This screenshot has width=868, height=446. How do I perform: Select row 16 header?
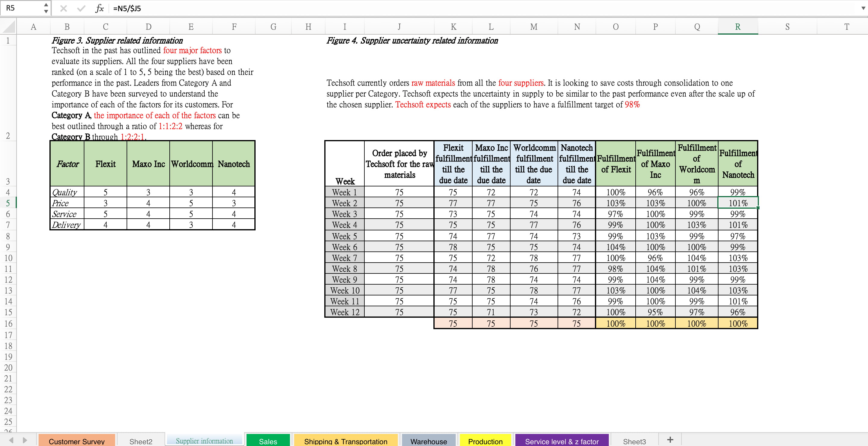[x=8, y=323]
